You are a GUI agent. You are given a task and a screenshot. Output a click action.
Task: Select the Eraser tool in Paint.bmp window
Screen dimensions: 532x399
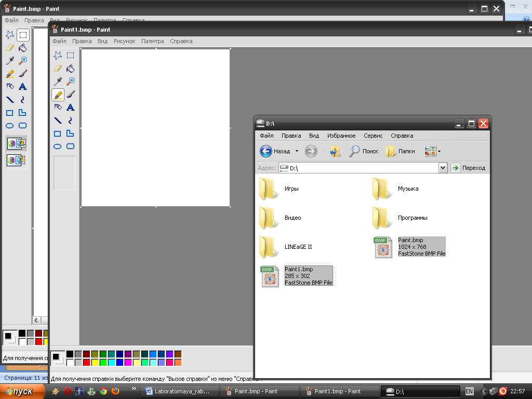[x=10, y=48]
